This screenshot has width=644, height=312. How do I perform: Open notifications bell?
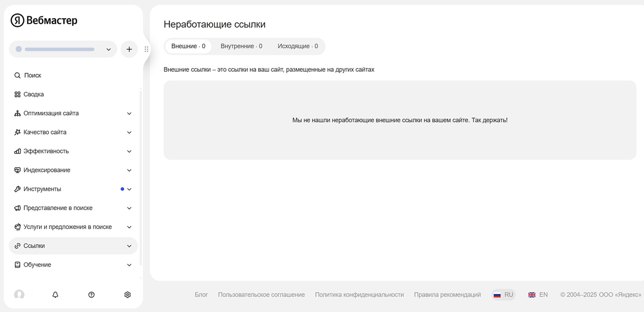tap(55, 295)
